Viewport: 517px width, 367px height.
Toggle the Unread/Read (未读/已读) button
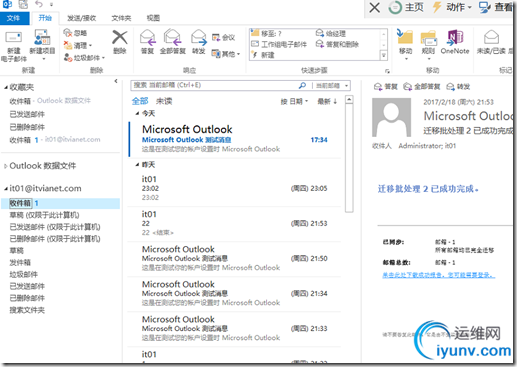pos(491,42)
